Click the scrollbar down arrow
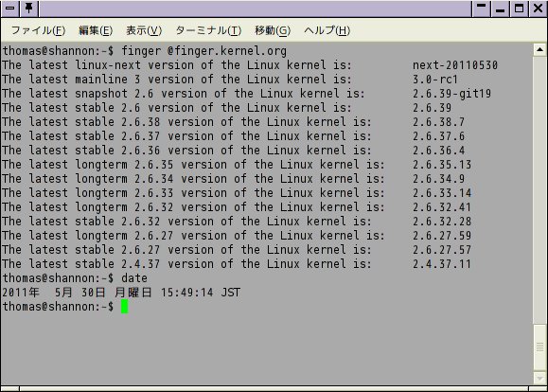The height and width of the screenshot is (392, 548). 539,379
